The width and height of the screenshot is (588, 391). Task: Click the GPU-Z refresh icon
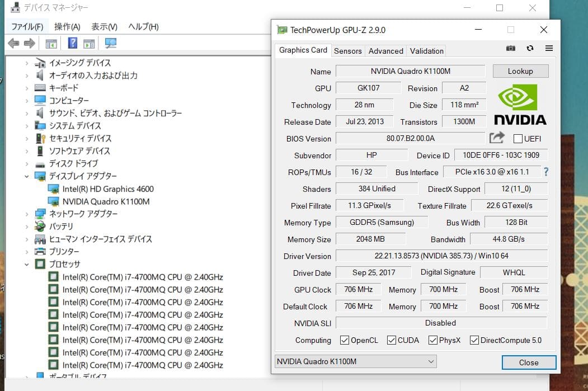pyautogui.click(x=530, y=48)
